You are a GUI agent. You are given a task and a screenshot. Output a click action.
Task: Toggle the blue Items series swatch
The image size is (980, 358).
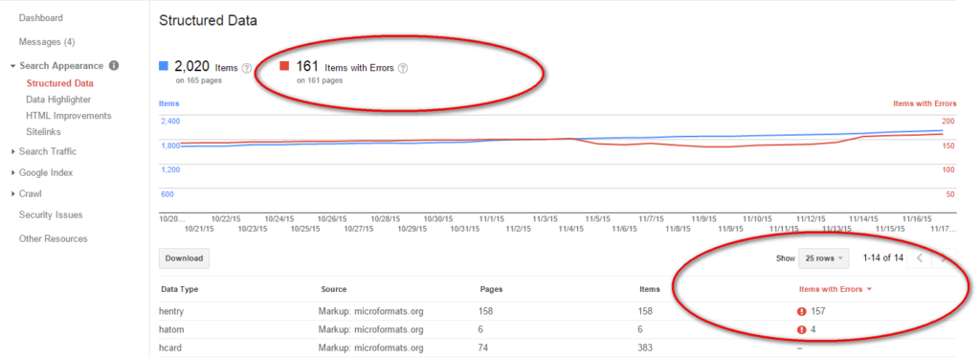click(165, 66)
